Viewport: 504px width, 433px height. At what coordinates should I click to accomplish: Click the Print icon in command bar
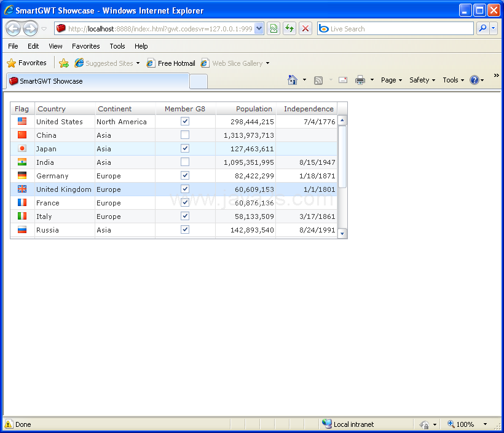[360, 80]
